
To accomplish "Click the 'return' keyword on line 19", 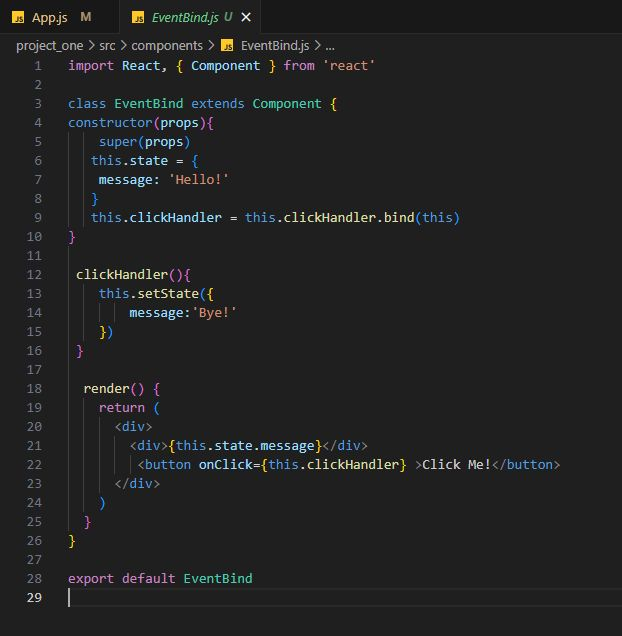I will [122, 407].
